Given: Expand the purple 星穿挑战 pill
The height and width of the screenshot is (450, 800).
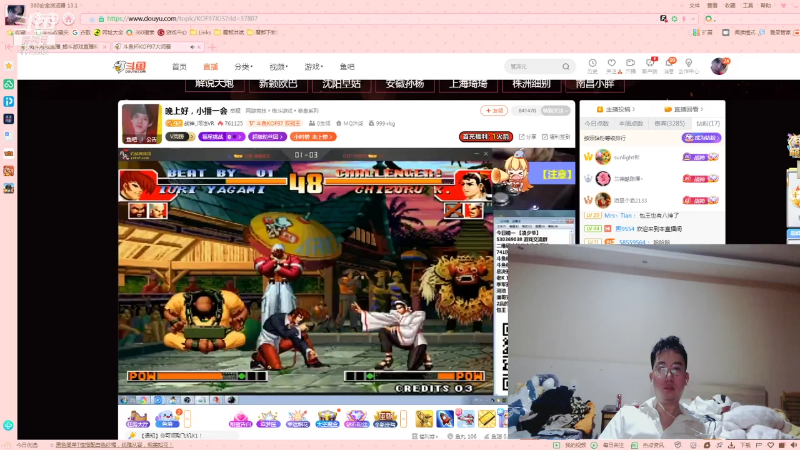Looking at the screenshot, I should [x=221, y=137].
